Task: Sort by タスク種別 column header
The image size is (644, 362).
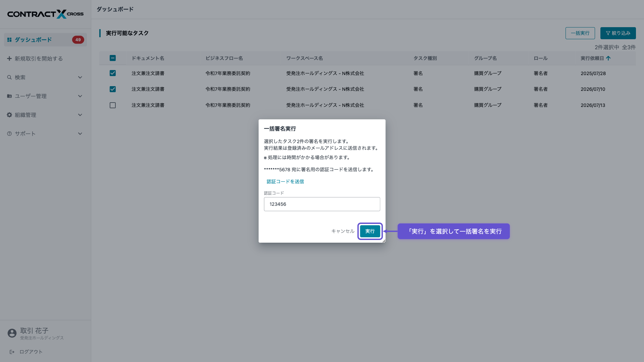Action: point(425,58)
